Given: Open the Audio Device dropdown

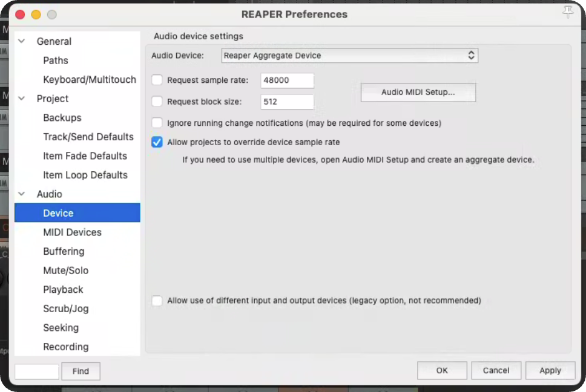Looking at the screenshot, I should [349, 55].
